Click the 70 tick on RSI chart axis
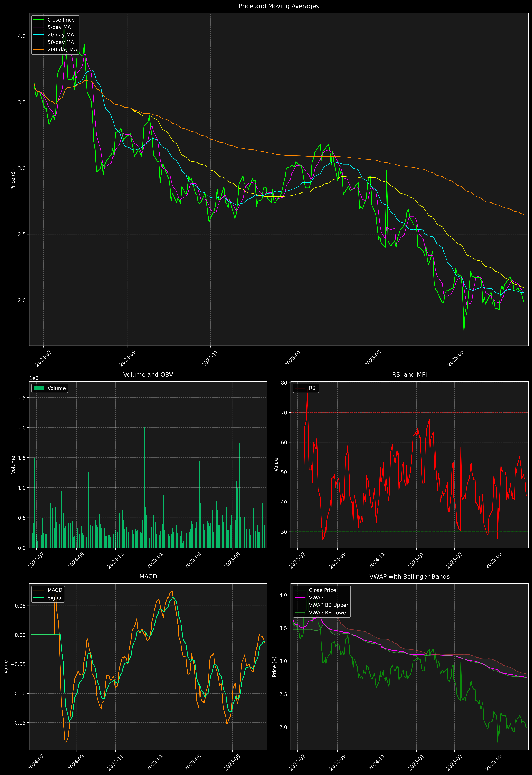The width and height of the screenshot is (532, 775). 284,412
